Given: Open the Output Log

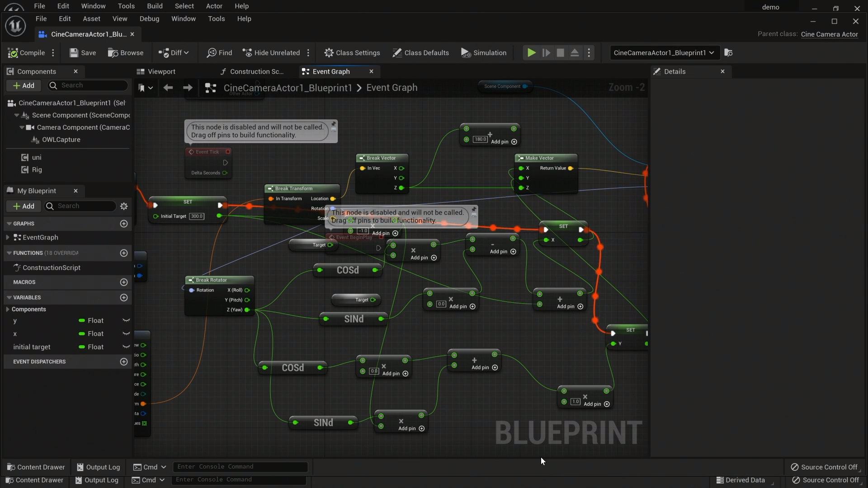Looking at the screenshot, I should [98, 467].
